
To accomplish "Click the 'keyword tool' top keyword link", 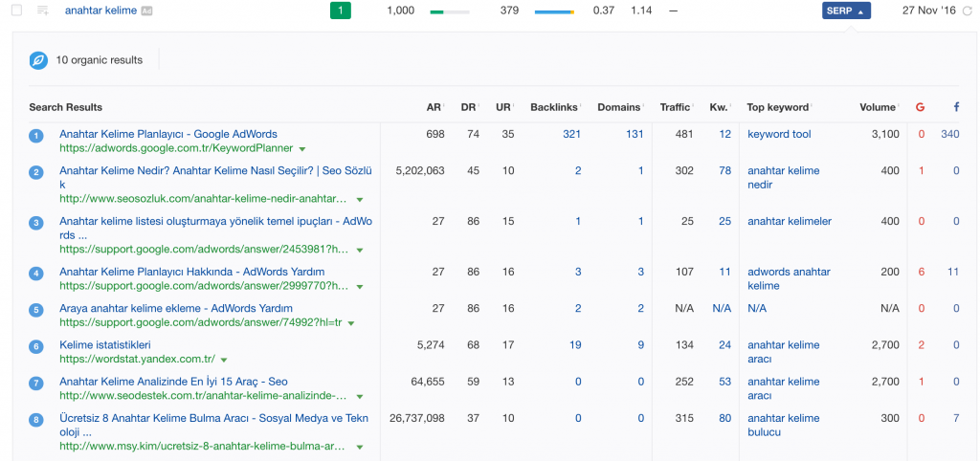I will [779, 134].
